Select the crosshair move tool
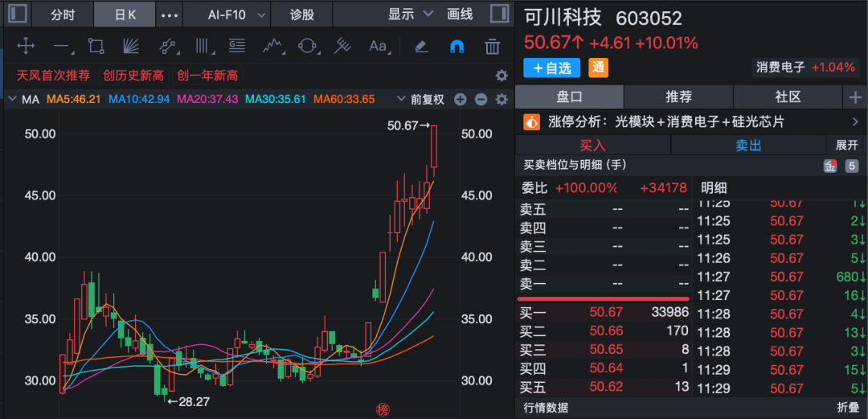 pyautogui.click(x=25, y=46)
